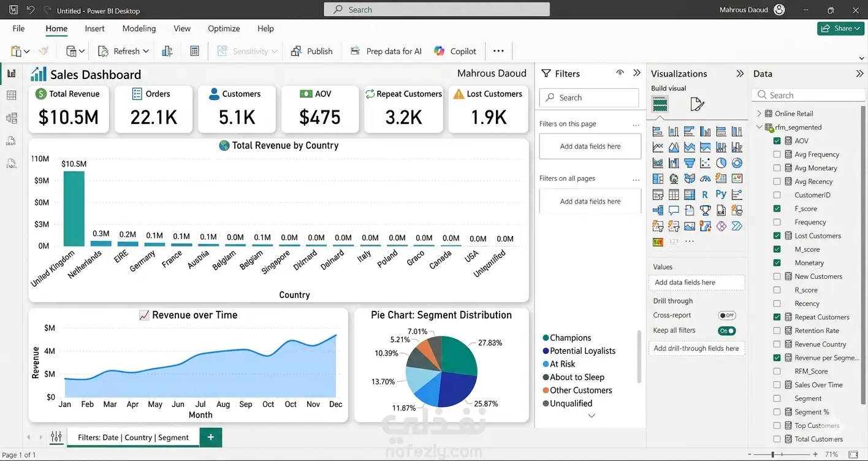868x461 pixels.
Task: Open the Refresh dropdown arrow
Action: [x=146, y=51]
